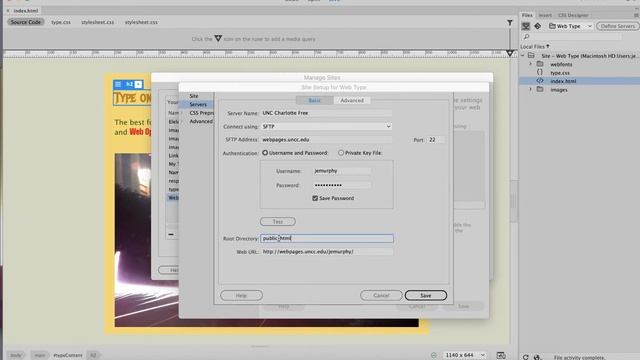Click the hamburger icon on h2 element display
The image size is (640, 360).
click(x=118, y=84)
